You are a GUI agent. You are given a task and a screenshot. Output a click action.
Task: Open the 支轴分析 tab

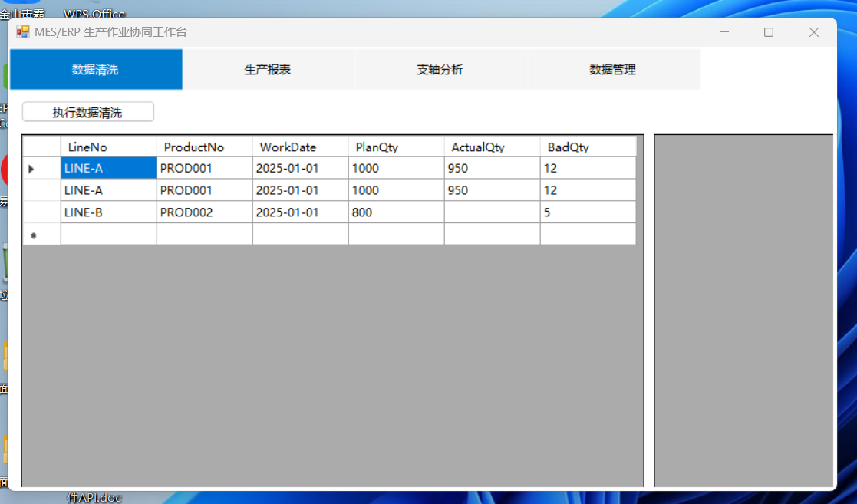(440, 69)
